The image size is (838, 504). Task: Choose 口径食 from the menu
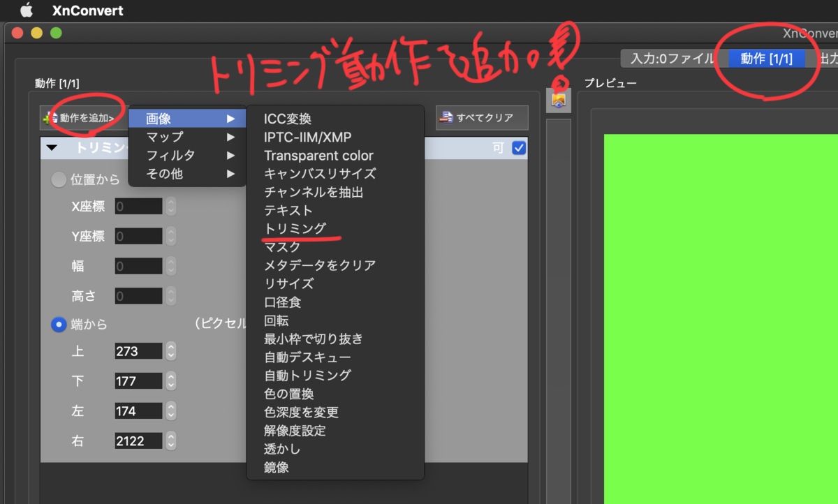[335, 302]
